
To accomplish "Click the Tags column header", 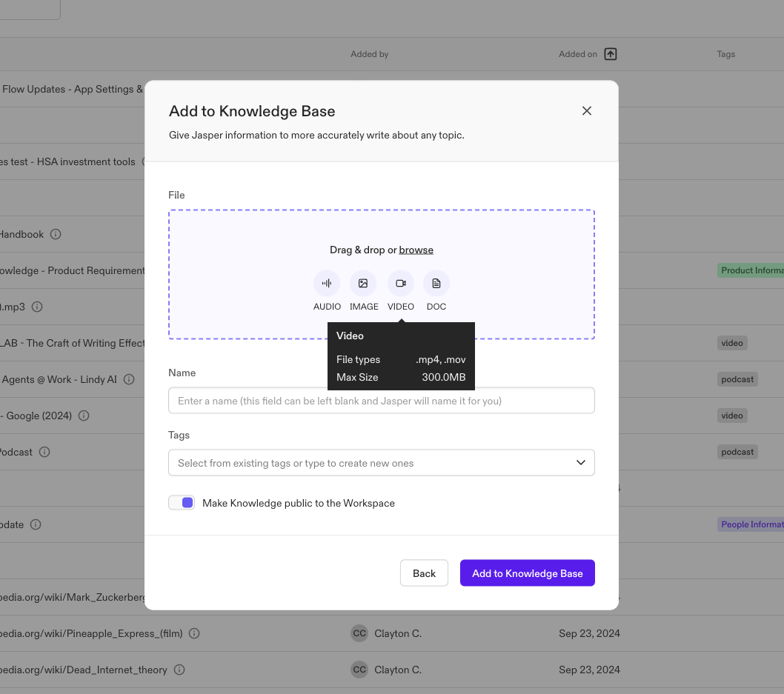I will [725, 54].
